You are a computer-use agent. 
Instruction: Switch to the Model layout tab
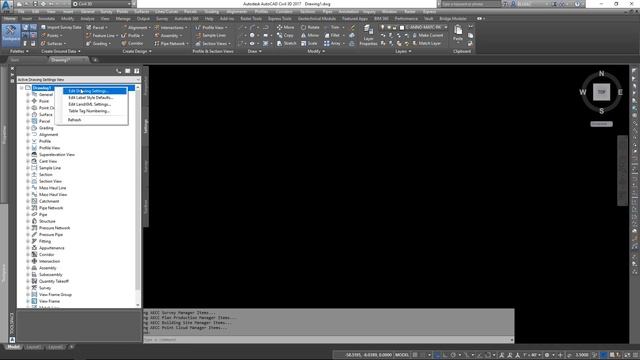pyautogui.click(x=13, y=347)
